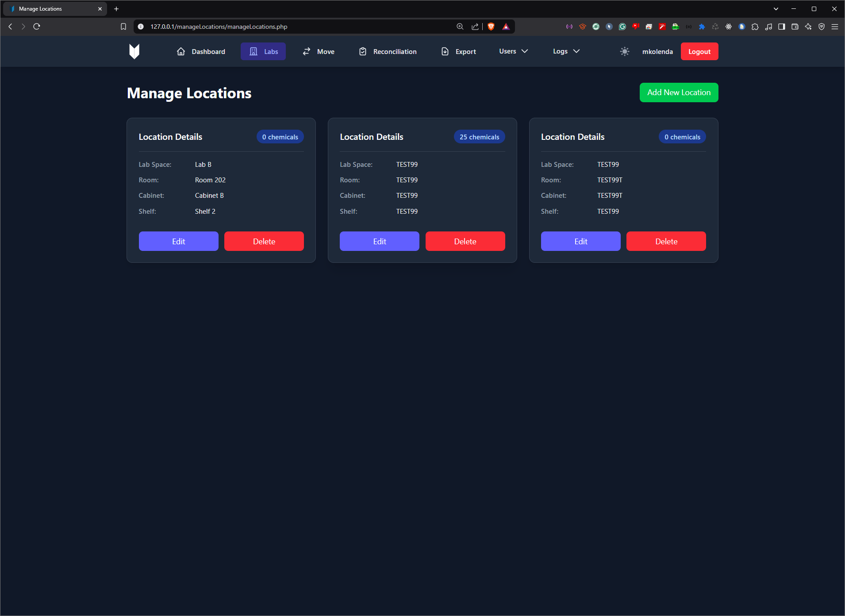
Task: Toggle the browser sidebar panel
Action: (x=782, y=27)
